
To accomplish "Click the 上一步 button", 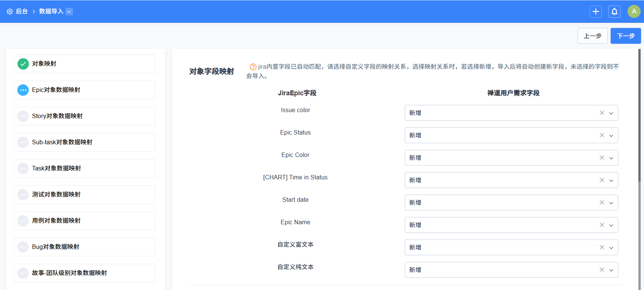I will pyautogui.click(x=593, y=36).
